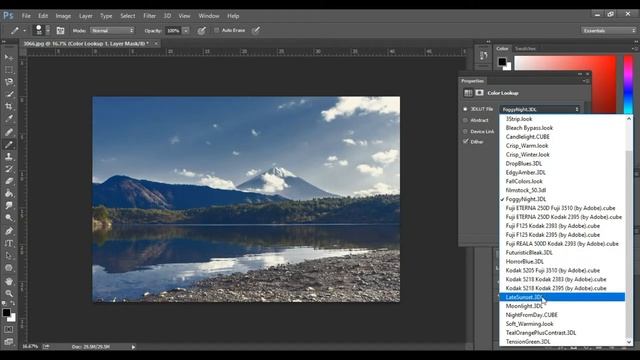Viewport: 640px width, 360px height.
Task: Click the Color panel foreground swatch
Action: click(502, 62)
